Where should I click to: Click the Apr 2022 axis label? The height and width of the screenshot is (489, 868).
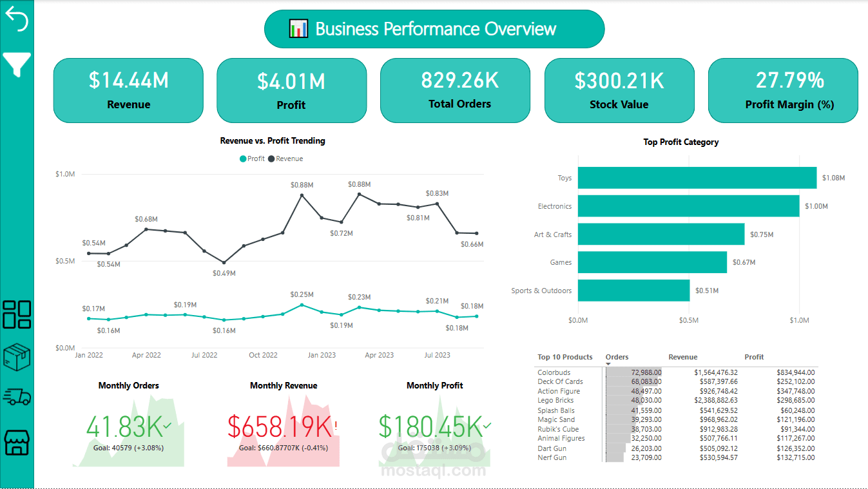click(x=146, y=355)
